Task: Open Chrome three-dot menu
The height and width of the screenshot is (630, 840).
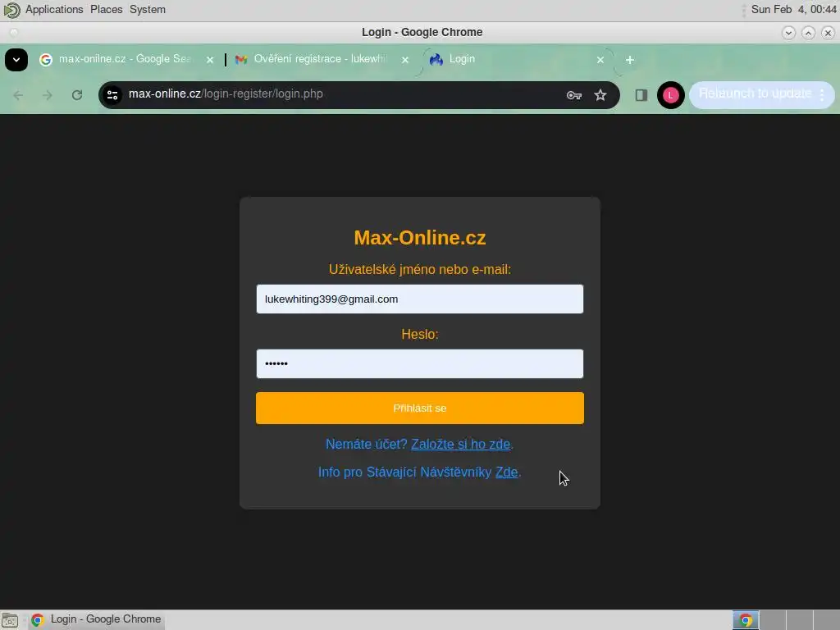Action: tap(822, 95)
